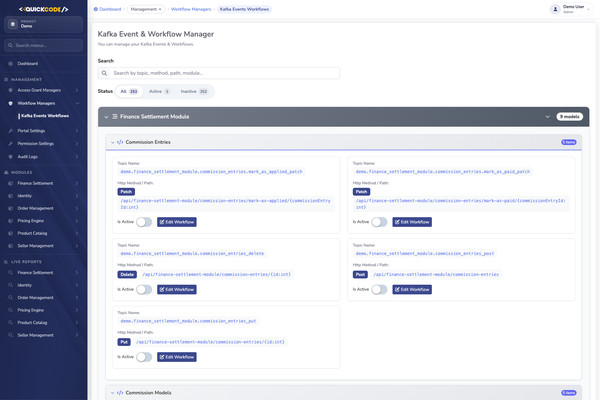
Task: Collapse the Commission Entries section
Action: [x=112, y=142]
